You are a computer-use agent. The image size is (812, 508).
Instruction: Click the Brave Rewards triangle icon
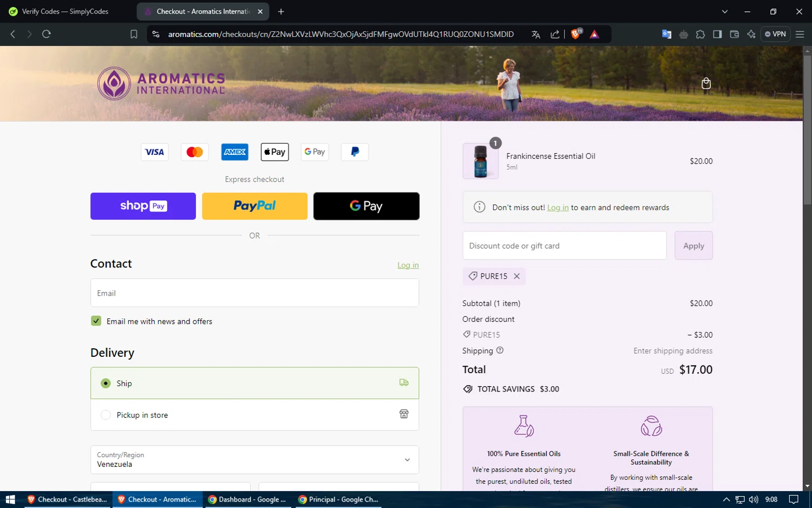(x=594, y=34)
